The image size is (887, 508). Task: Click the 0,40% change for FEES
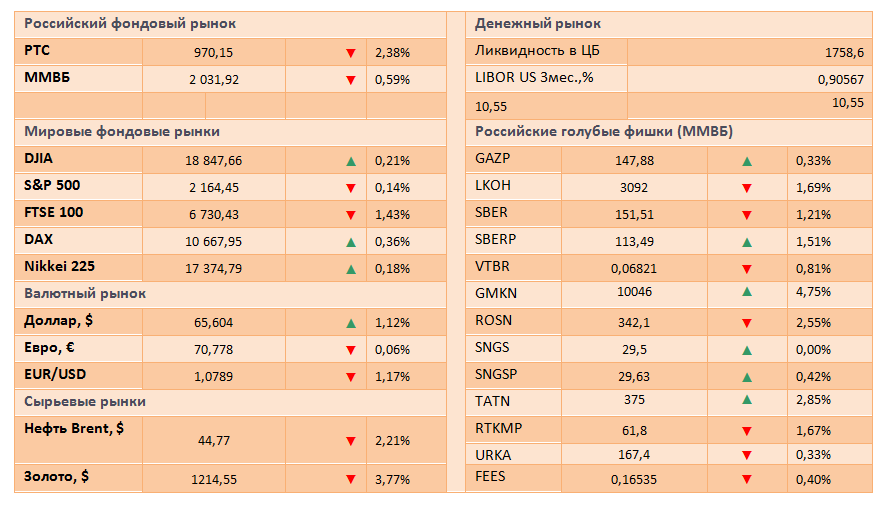(813, 480)
